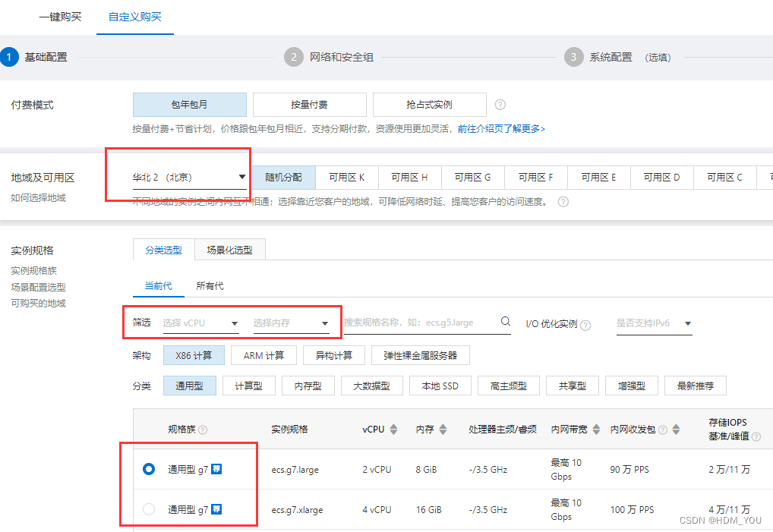This screenshot has width=773, height=532.
Task: Sort the table by the 内存 column arrows
Action: point(443,429)
